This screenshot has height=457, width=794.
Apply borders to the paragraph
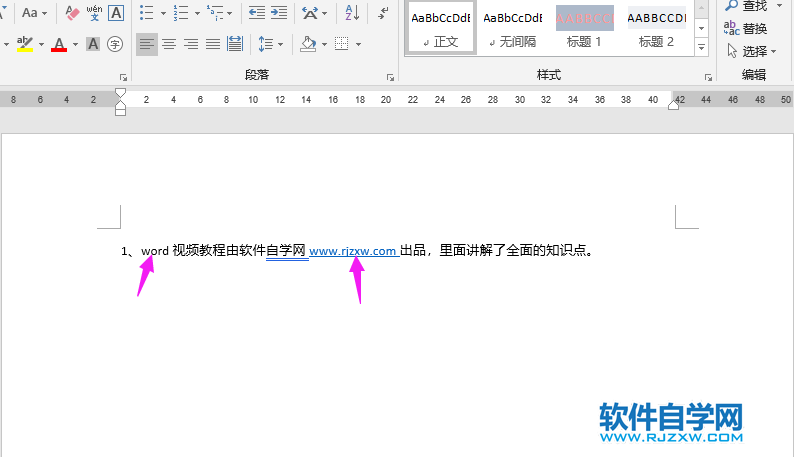(x=342, y=44)
